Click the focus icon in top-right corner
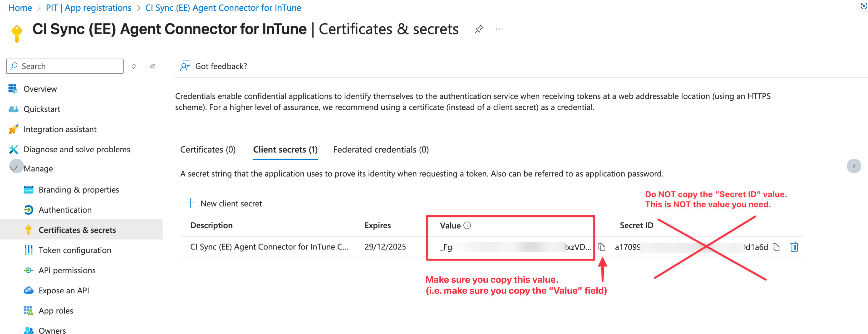The height and width of the screenshot is (334, 868). pos(864,6)
